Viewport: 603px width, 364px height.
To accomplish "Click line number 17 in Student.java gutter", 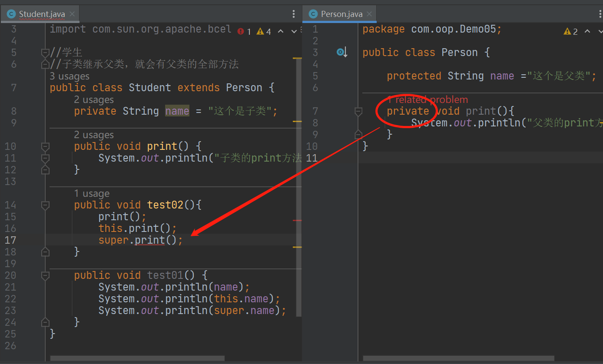I will 10,240.
